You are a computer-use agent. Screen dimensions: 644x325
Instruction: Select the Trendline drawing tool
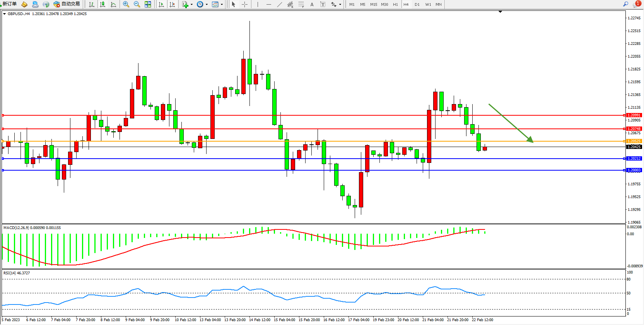[x=279, y=4]
